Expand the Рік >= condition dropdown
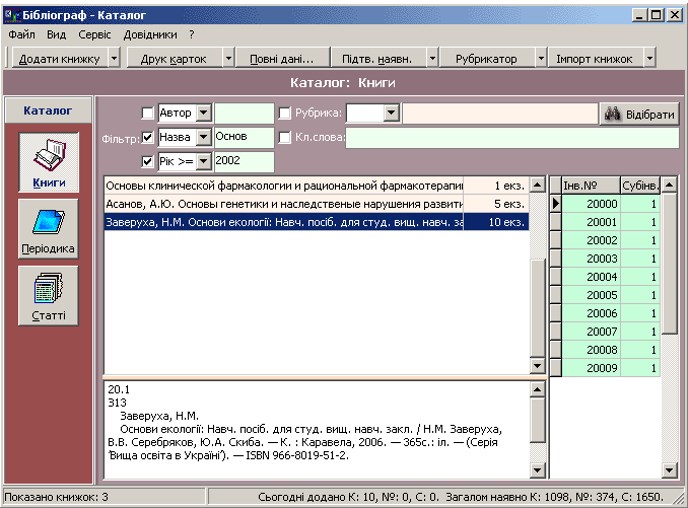The width and height of the screenshot is (688, 508). click(x=203, y=161)
